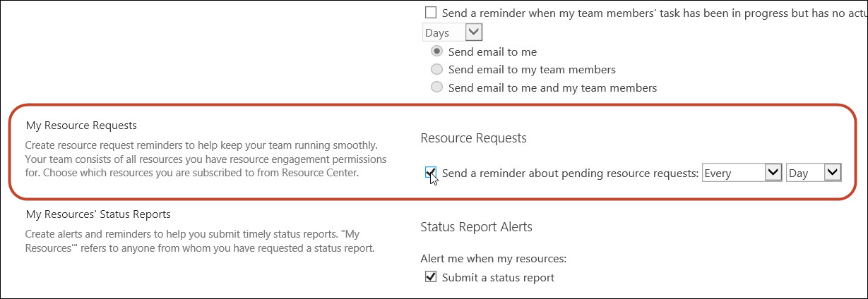Click the Days dropdown arrow

pos(474,32)
